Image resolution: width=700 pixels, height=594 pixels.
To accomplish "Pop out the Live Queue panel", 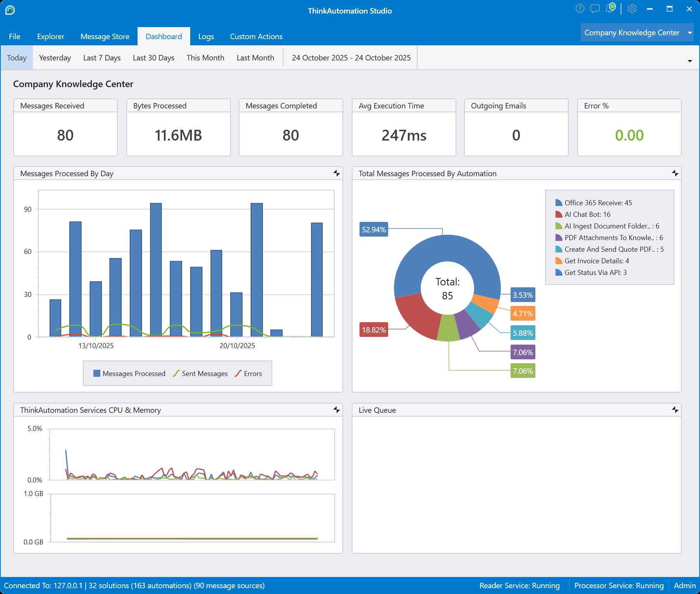I will click(675, 410).
